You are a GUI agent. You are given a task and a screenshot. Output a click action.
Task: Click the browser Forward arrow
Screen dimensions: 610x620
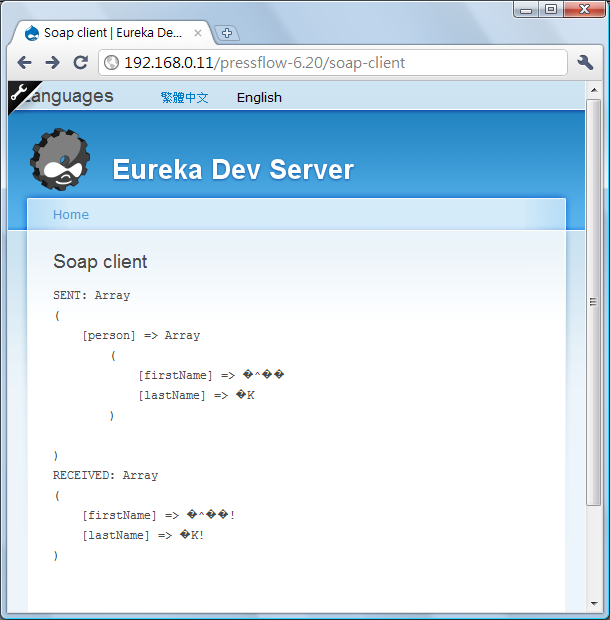pyautogui.click(x=52, y=63)
